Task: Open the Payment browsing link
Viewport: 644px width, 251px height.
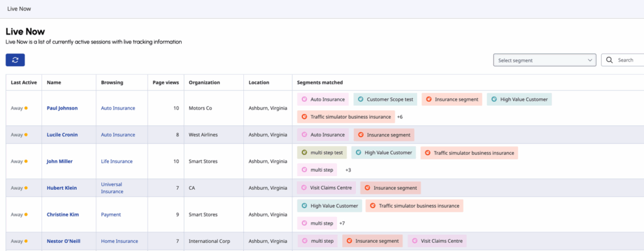Action: click(x=111, y=215)
